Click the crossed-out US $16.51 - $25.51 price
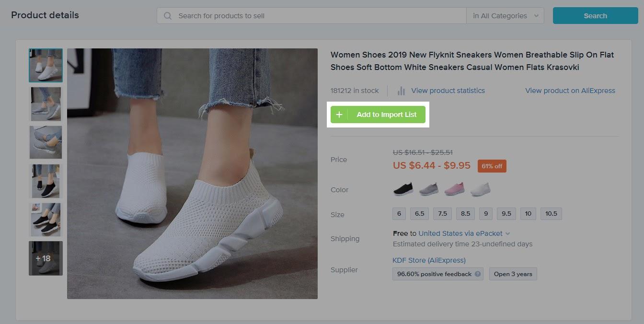This screenshot has height=324, width=644. [423, 152]
